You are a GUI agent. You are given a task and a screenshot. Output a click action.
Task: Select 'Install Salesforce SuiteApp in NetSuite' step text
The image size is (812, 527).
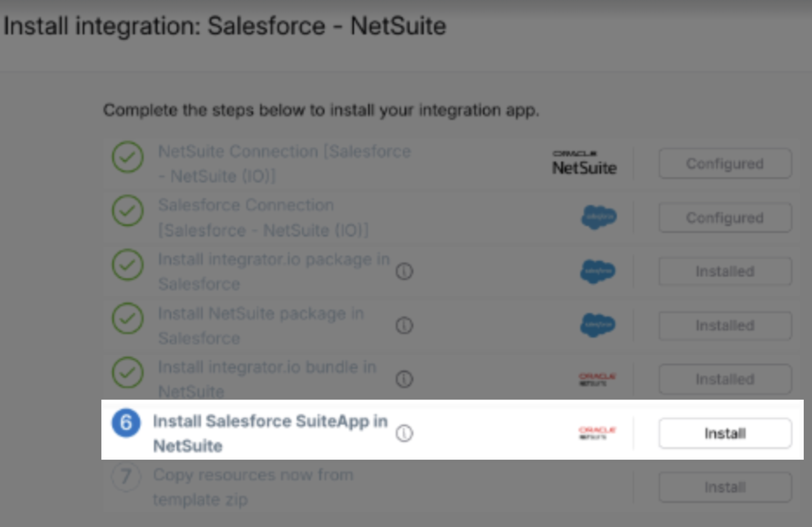270,433
